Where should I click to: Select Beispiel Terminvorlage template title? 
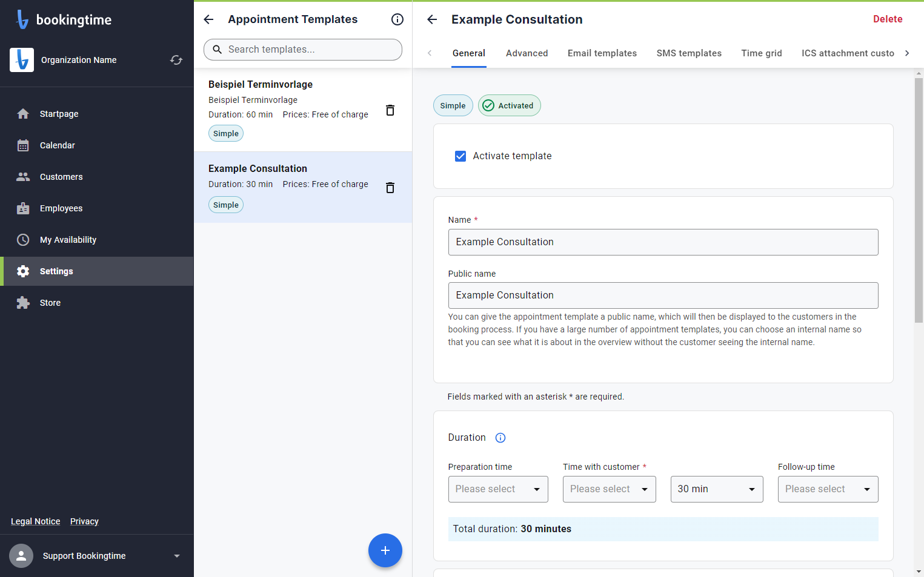coord(261,84)
